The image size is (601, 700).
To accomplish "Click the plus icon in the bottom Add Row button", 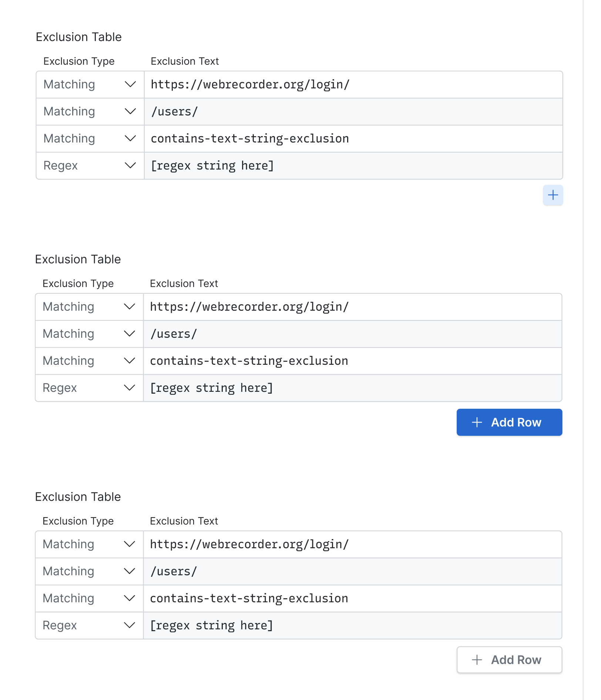I will [477, 660].
